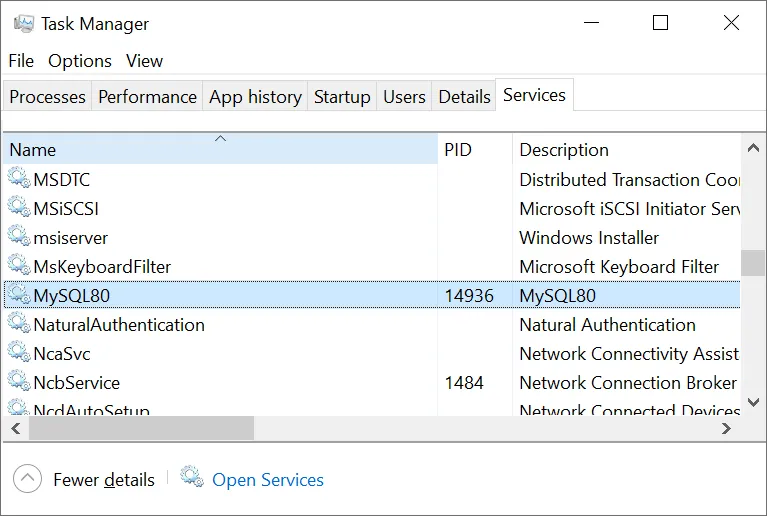The image size is (767, 516).
Task: Collapse view with Fewer details chevron
Action: pyautogui.click(x=28, y=479)
